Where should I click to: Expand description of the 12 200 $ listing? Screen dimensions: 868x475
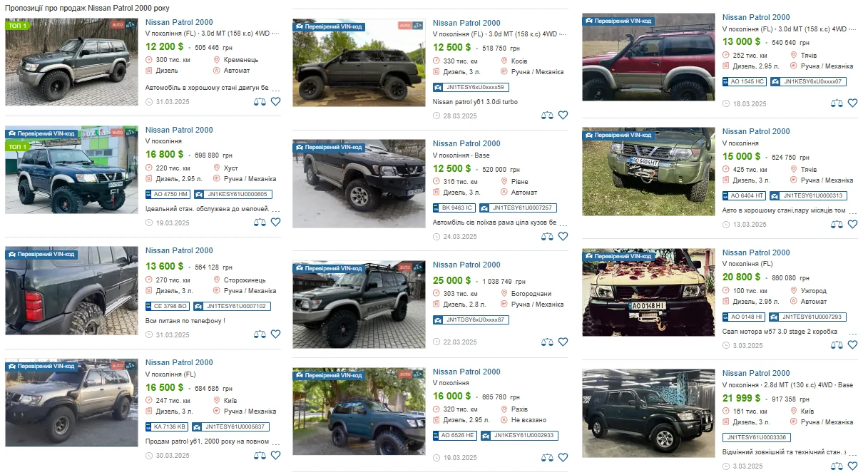275,88
